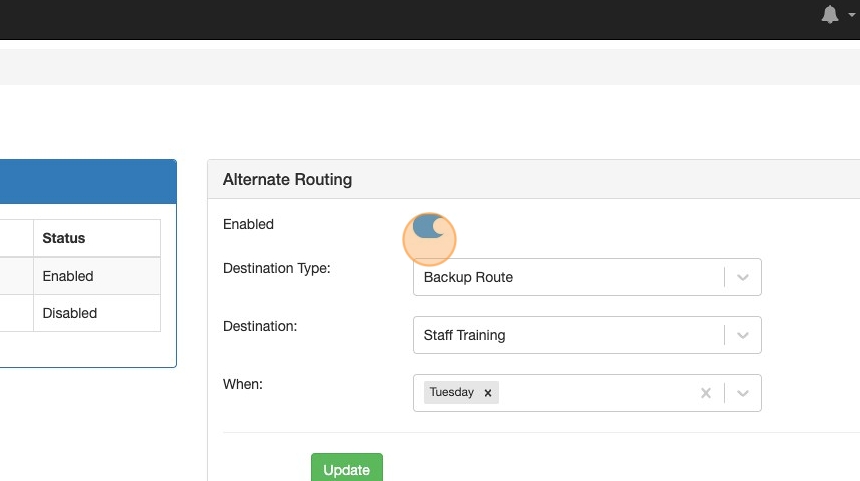Image resolution: width=860 pixels, height=481 pixels.
Task: Click the Tuesday tag label
Action: coord(451,393)
